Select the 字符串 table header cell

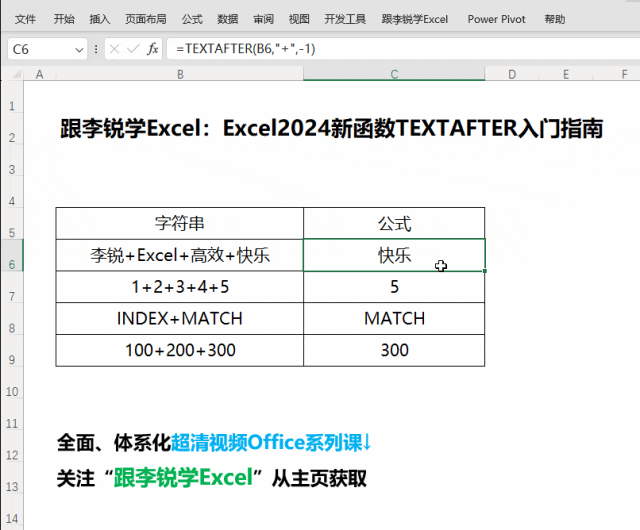click(180, 223)
